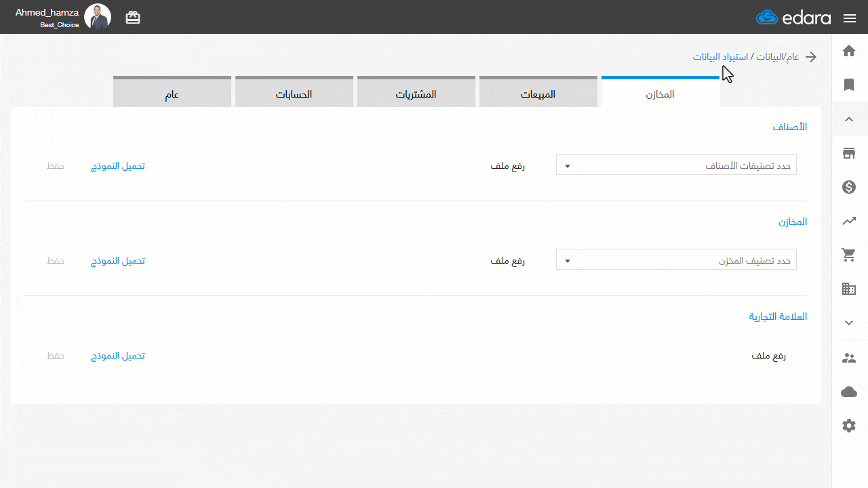
Task: Expand sidebar section with down chevron
Action: point(849,323)
